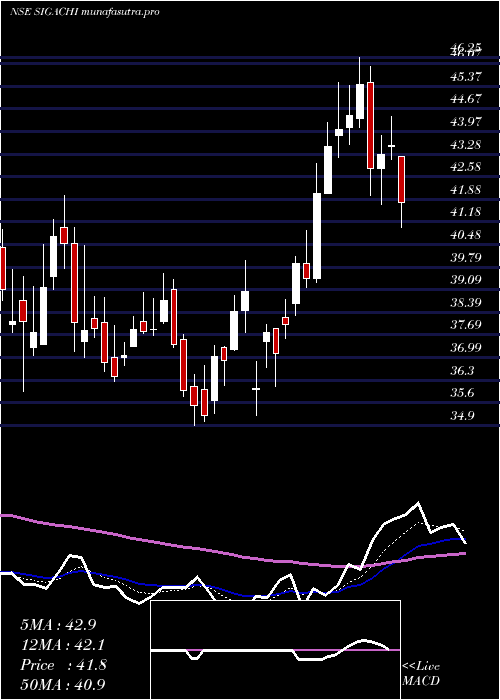Click the 36.3 price axis label

click(463, 371)
